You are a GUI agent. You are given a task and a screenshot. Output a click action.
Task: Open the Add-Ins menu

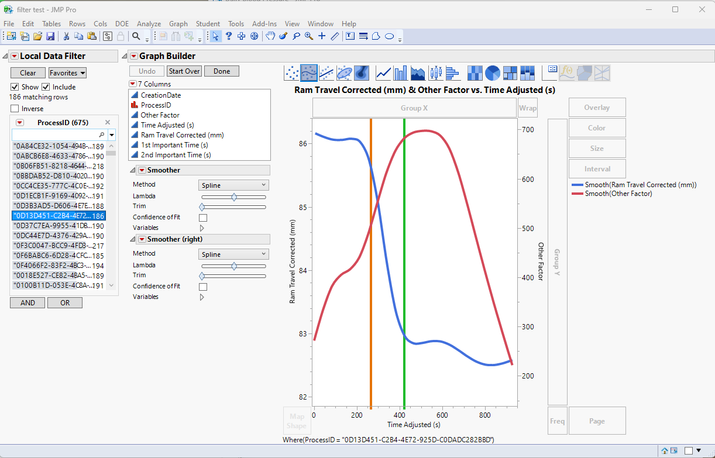pos(264,23)
